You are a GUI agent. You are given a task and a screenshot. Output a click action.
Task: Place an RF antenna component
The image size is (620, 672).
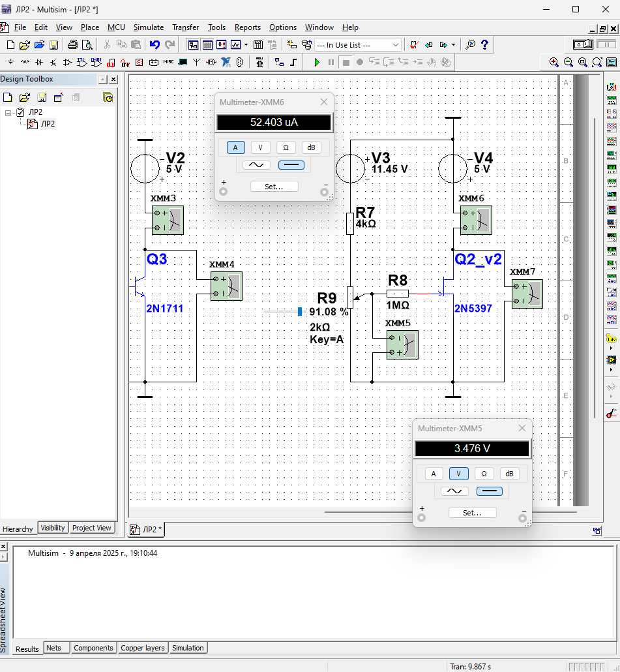click(x=196, y=63)
